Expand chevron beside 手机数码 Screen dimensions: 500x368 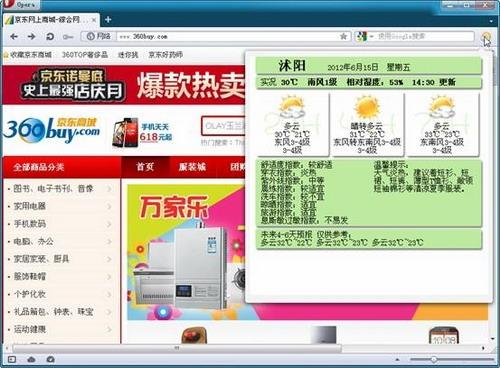pos(109,224)
